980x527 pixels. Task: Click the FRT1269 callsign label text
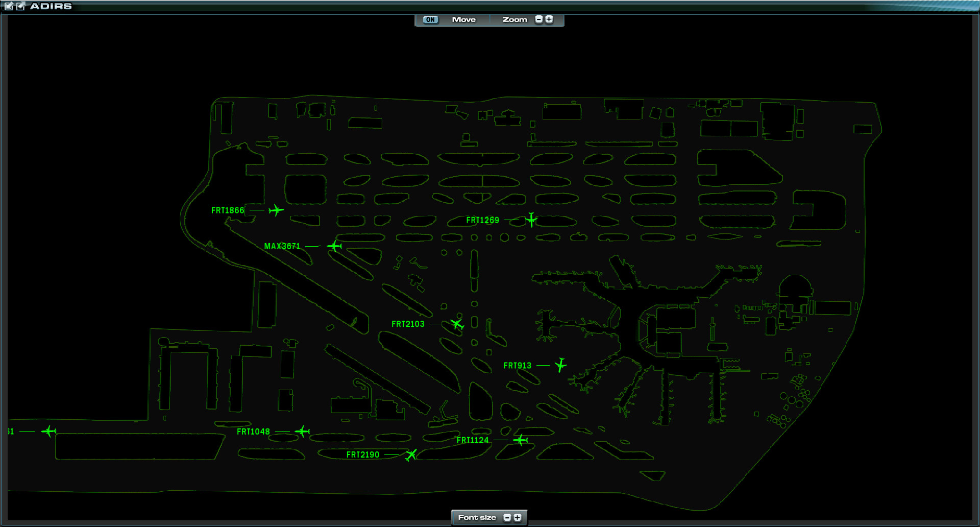pyautogui.click(x=483, y=220)
